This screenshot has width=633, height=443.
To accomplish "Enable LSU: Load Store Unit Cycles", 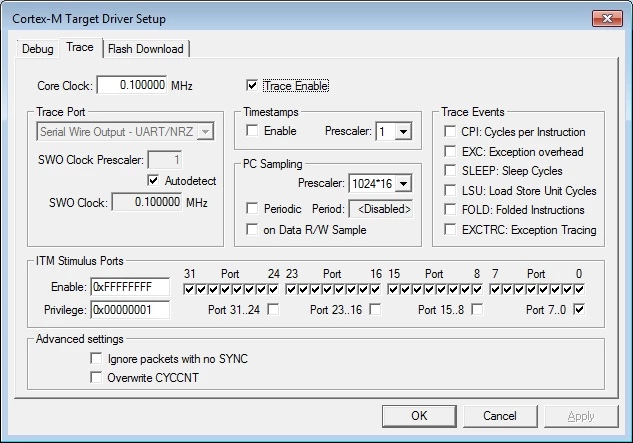I will 450,190.
